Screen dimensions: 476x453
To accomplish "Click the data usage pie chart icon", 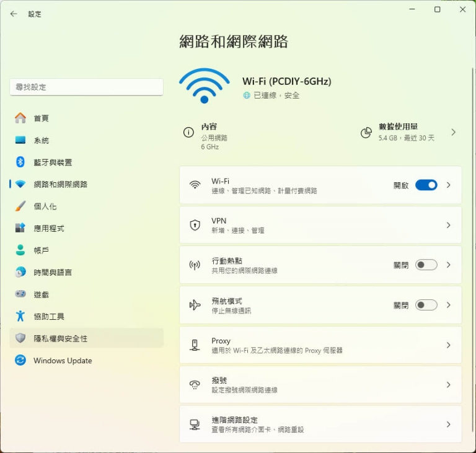I will [366, 133].
